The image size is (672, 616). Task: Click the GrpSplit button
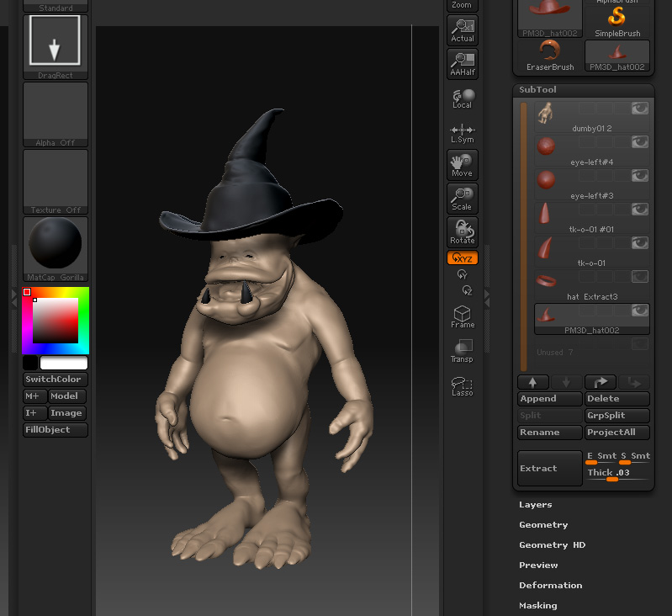[617, 416]
